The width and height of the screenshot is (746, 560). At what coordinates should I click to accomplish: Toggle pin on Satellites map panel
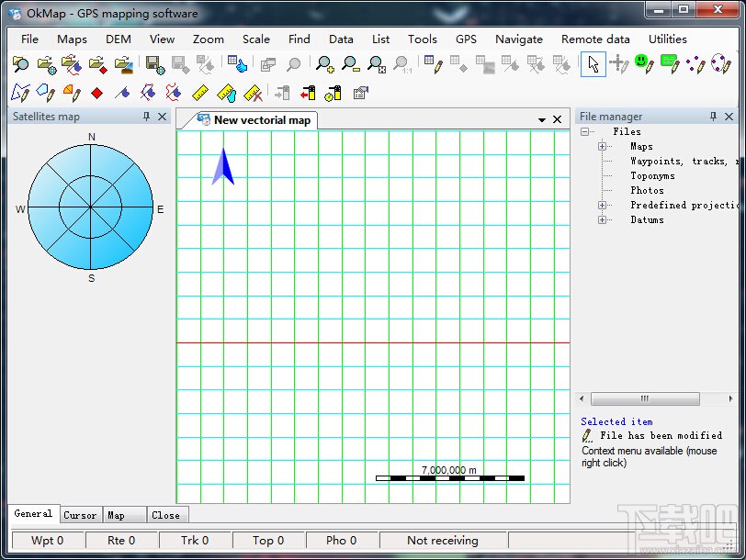point(146,117)
